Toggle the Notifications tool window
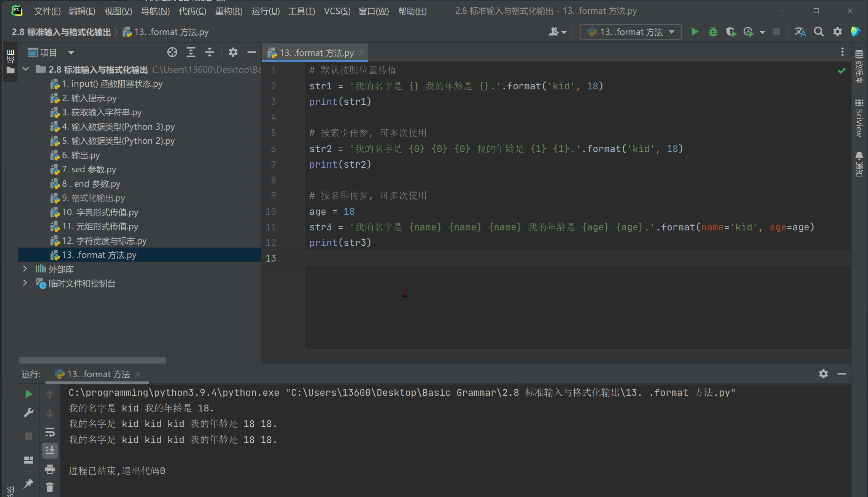 [859, 164]
